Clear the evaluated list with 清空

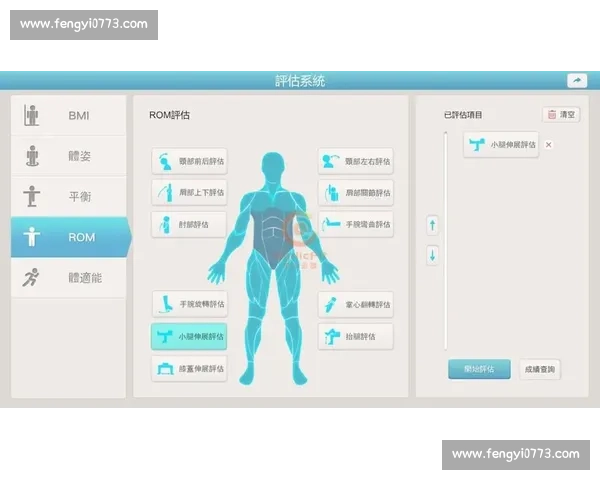(x=561, y=114)
